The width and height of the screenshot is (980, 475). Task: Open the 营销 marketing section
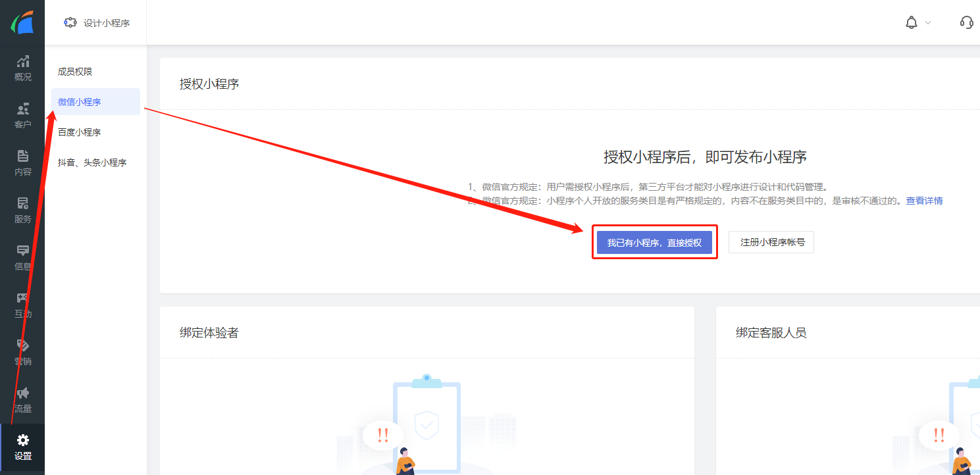pyautogui.click(x=22, y=353)
